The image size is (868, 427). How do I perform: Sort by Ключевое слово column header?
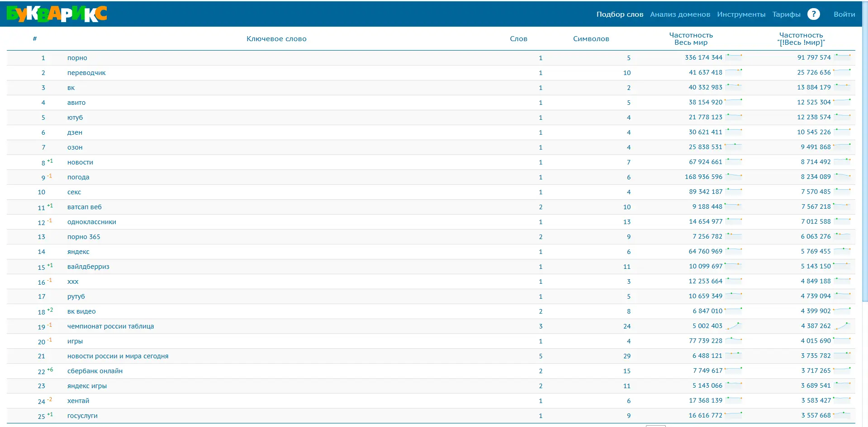point(276,39)
